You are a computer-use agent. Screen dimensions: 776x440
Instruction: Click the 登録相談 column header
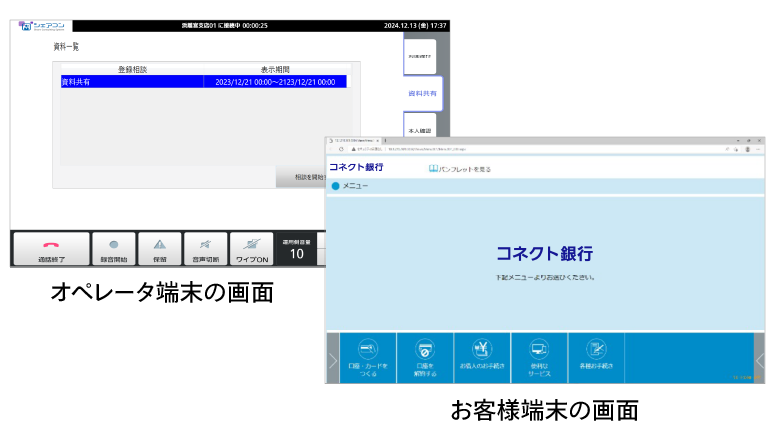(x=132, y=69)
